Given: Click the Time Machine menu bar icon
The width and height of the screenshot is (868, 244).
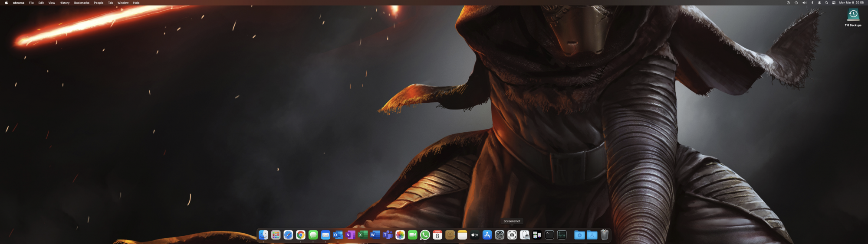Looking at the screenshot, I should [x=796, y=3].
